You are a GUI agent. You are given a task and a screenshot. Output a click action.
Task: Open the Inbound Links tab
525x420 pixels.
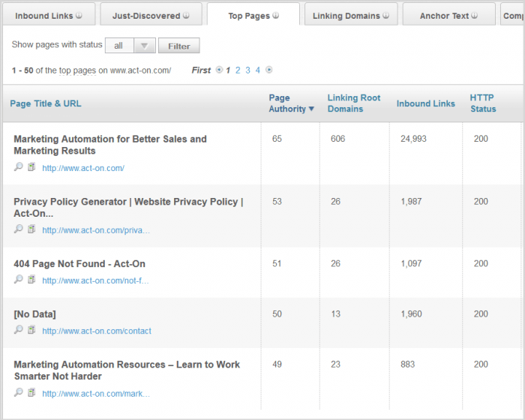[49, 16]
